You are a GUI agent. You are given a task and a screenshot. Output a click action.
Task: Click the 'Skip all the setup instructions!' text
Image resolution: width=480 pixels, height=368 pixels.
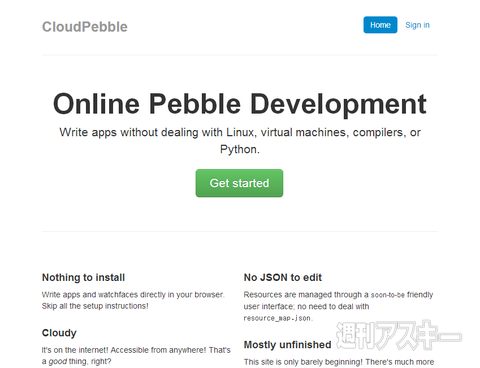[95, 306]
